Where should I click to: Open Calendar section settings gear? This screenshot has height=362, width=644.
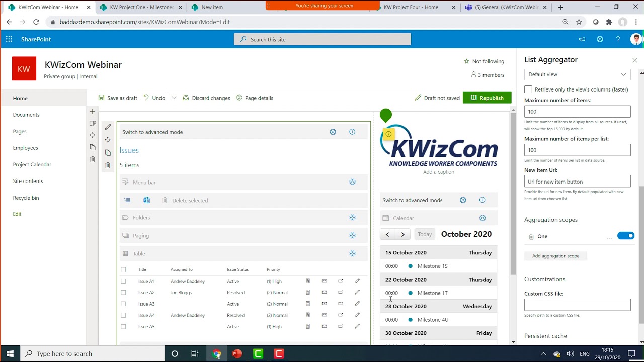pos(482,218)
